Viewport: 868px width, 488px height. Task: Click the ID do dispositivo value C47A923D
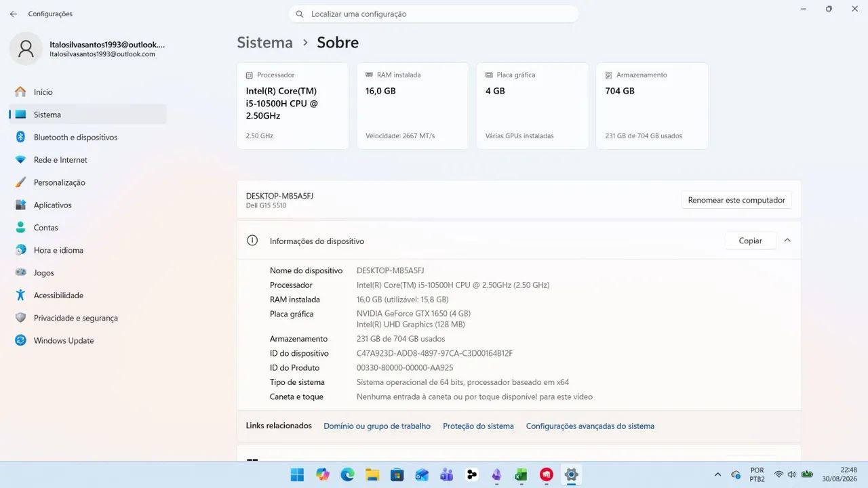(435, 353)
